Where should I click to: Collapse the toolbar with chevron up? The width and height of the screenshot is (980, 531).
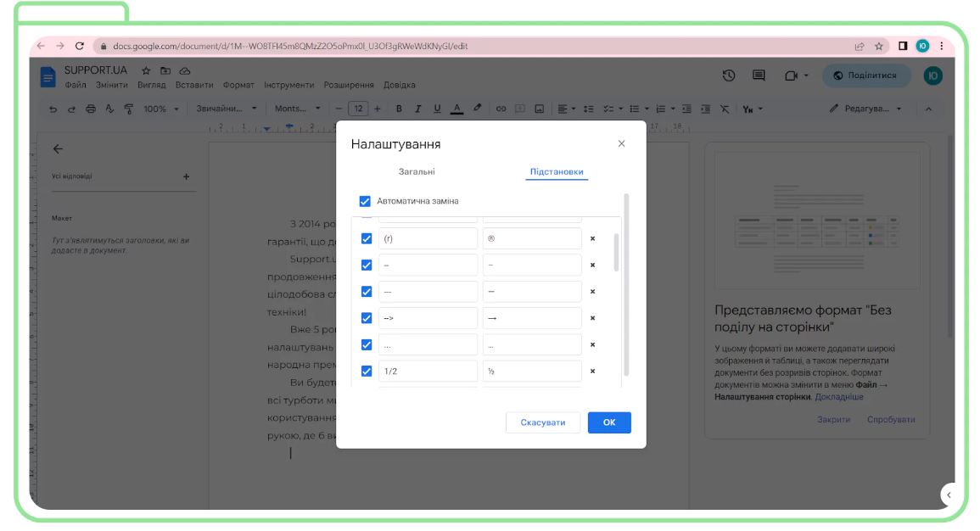tap(929, 109)
